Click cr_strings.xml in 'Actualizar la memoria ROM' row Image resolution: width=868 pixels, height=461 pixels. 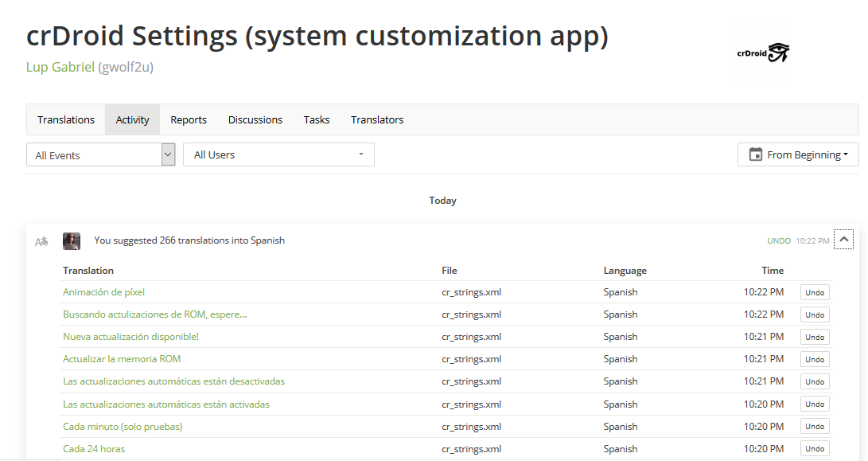pos(472,358)
